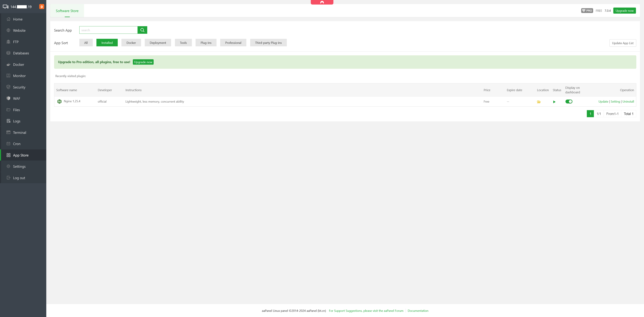Click the PRO diamond badge
Image resolution: width=644 pixels, height=317 pixels.
pyautogui.click(x=587, y=11)
